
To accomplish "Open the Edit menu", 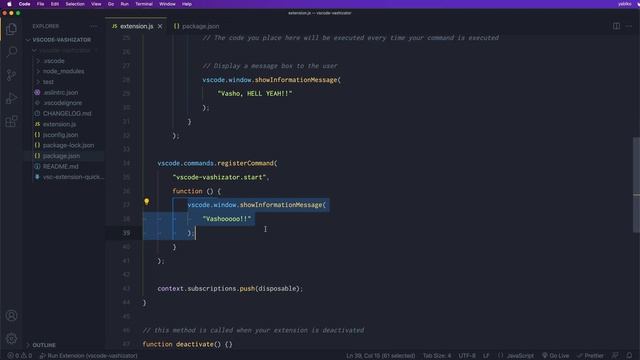I will click(x=55, y=4).
